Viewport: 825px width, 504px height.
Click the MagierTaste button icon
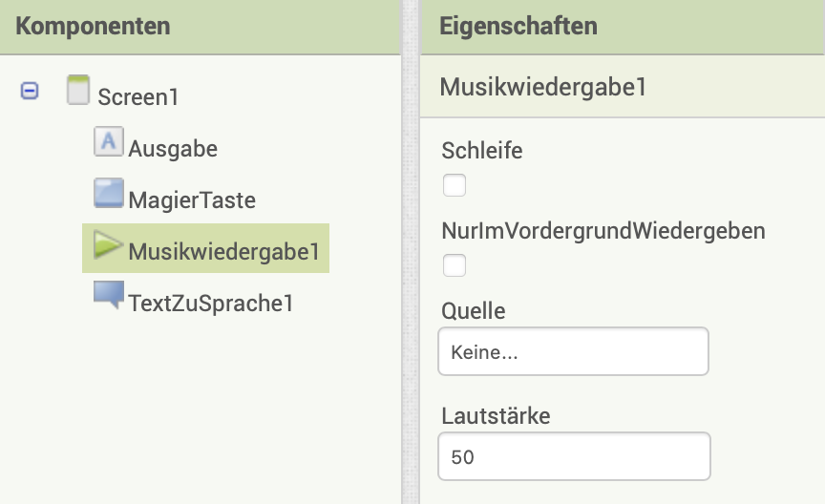[x=109, y=195]
